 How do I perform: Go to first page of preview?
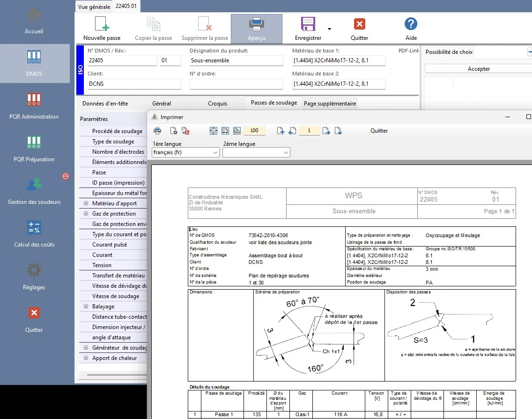[x=281, y=131]
